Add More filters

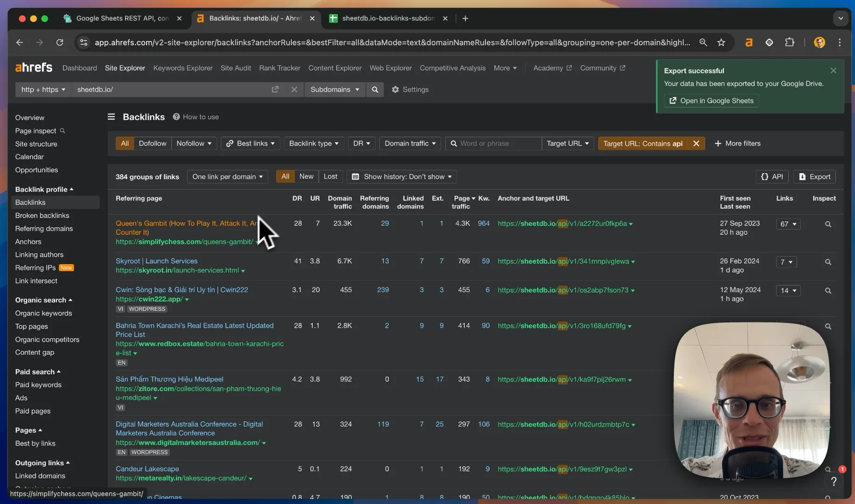click(x=737, y=143)
